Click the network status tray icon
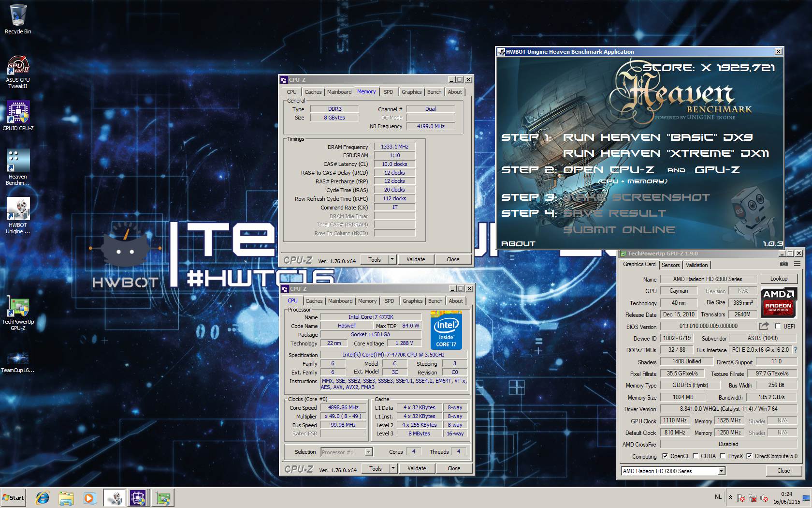812x508 pixels. pos(753,498)
